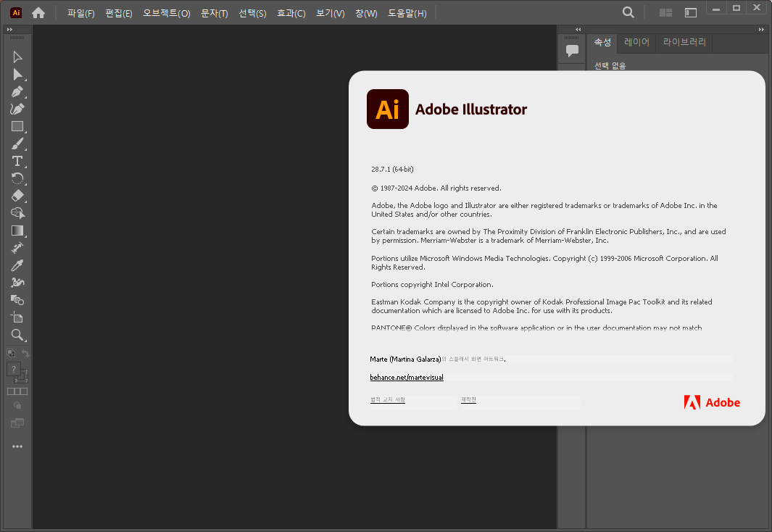The width and height of the screenshot is (772, 532).
Task: Click the Ai logo in About dialog
Action: point(388,109)
